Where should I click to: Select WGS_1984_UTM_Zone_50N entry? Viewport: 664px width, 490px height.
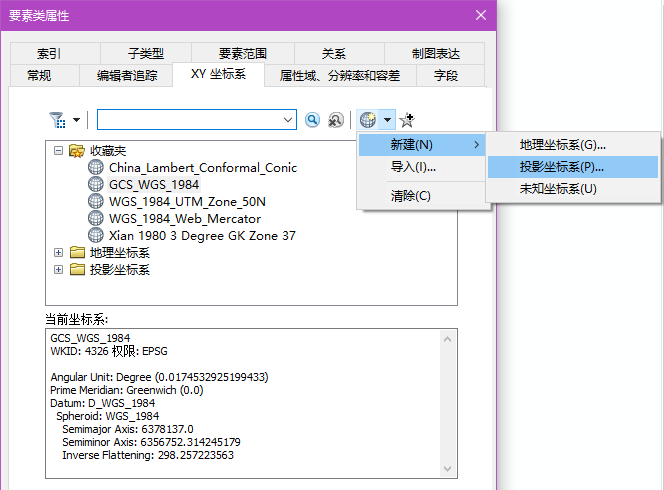(x=187, y=202)
